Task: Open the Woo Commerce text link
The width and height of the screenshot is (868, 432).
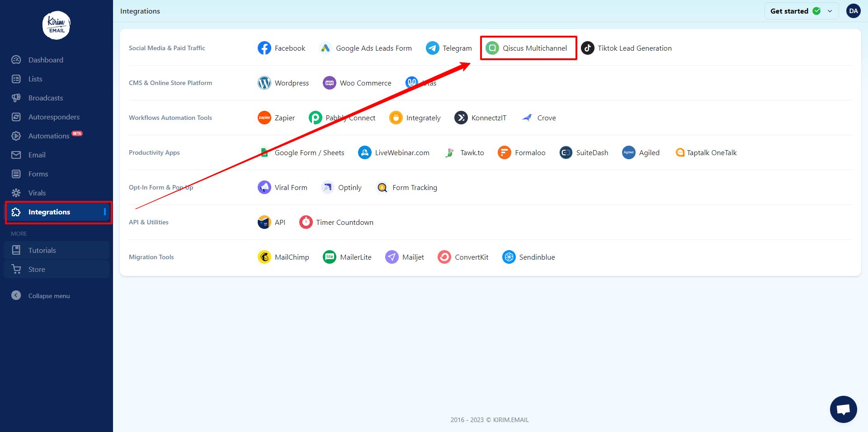Action: (x=365, y=83)
